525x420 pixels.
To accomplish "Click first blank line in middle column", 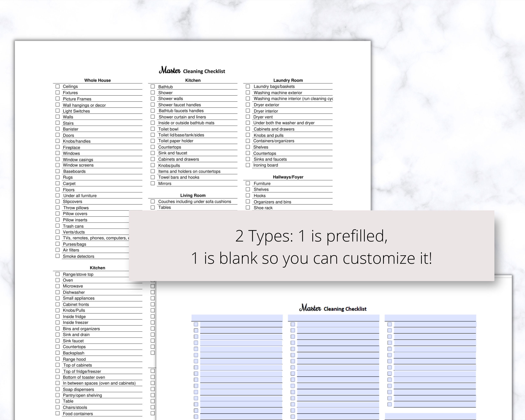I will 338,324.
